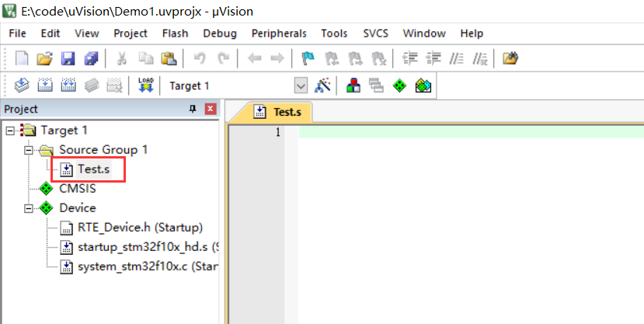The height and width of the screenshot is (324, 644).
Task: Open the Flash menu
Action: 175,33
